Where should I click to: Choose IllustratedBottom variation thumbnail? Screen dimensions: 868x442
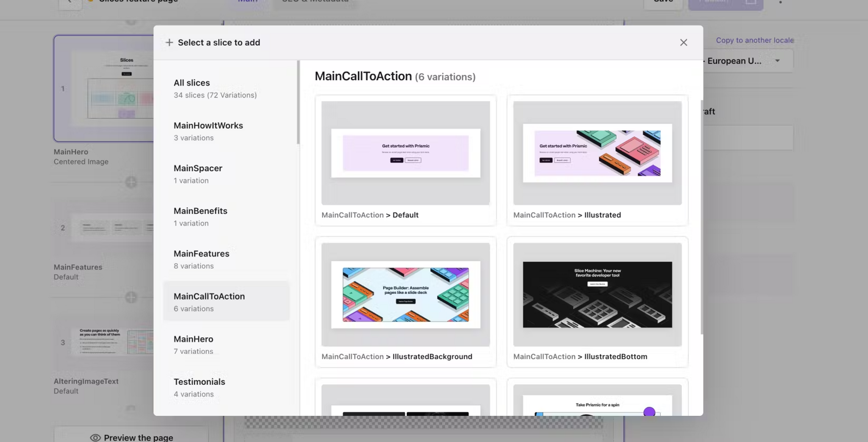pyautogui.click(x=597, y=294)
